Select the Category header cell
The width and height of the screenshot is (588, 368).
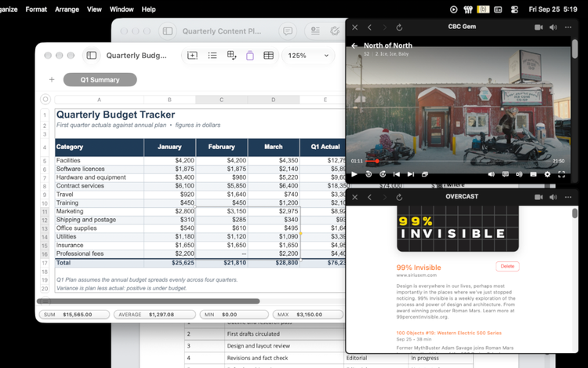[x=99, y=147]
